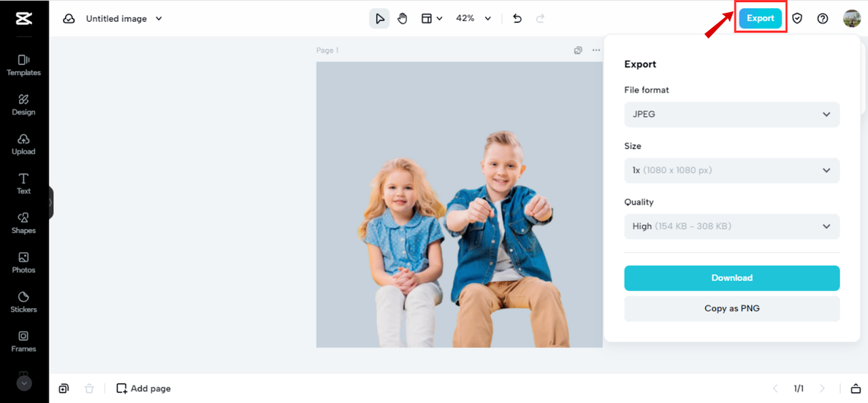This screenshot has height=403, width=868.
Task: Click Copy as PNG button
Action: (x=732, y=308)
